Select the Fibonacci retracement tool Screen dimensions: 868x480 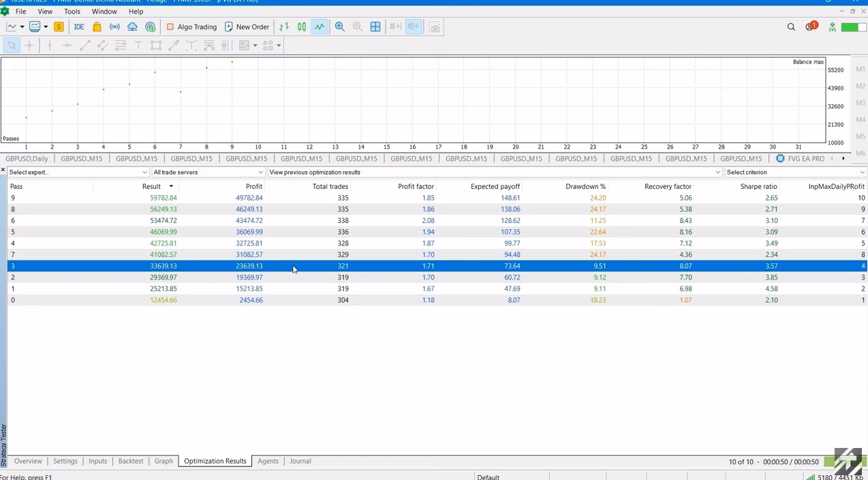121,45
